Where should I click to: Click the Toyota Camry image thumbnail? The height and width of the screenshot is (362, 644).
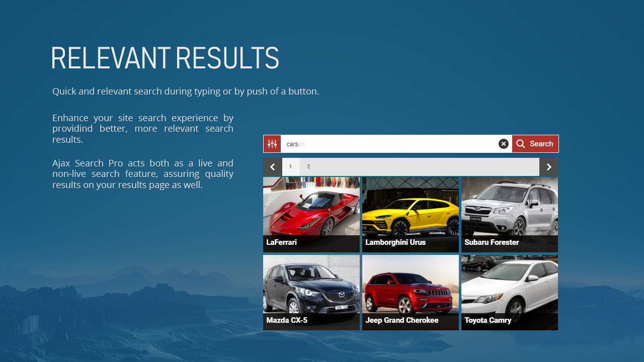tap(509, 284)
